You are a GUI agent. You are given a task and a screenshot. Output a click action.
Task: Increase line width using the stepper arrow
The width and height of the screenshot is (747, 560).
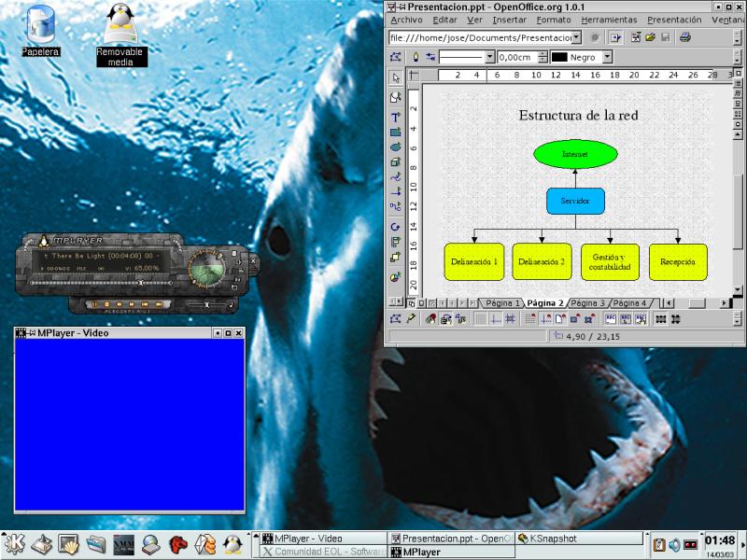tap(543, 53)
